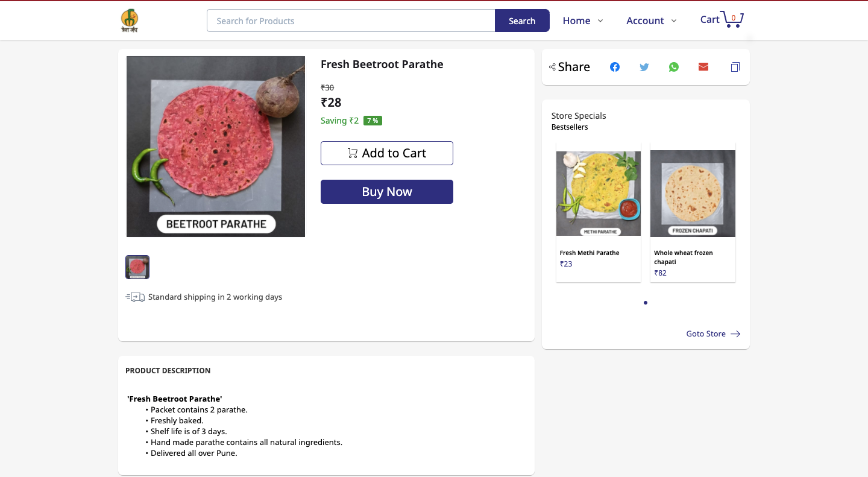Expand the Home dropdown menu
The image size is (868, 477).
click(582, 21)
